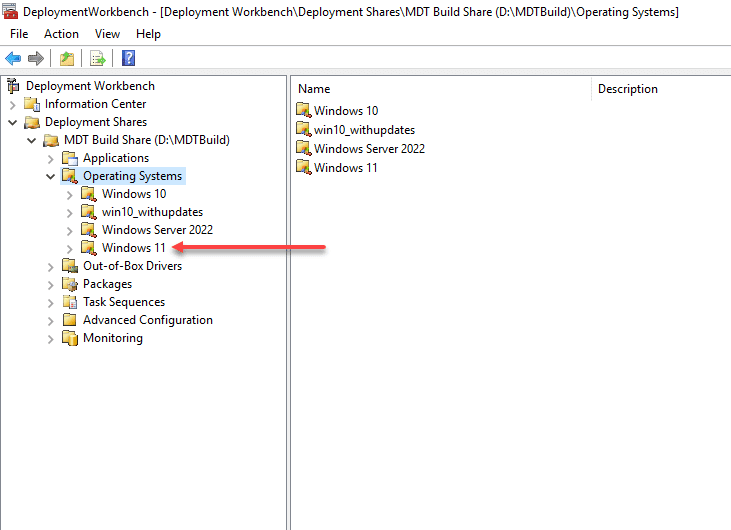Collapse the Deployment Shares node
This screenshot has width=731, height=530.
click(13, 123)
